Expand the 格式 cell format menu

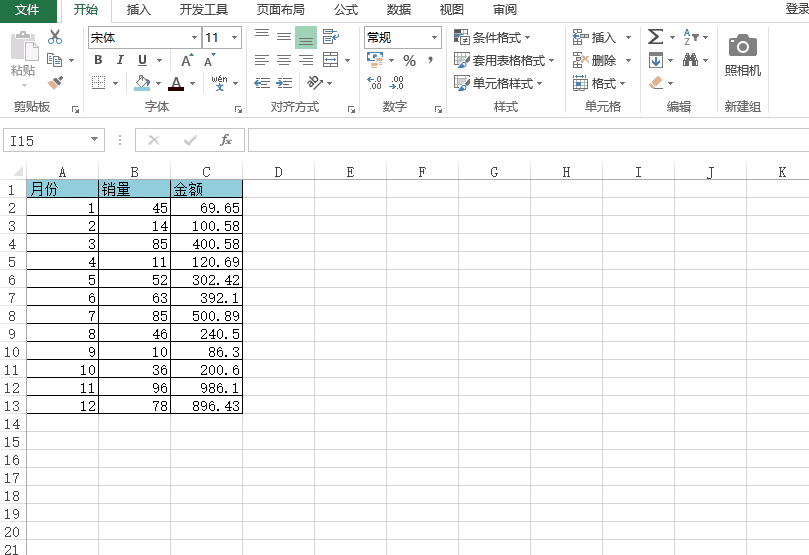[599, 83]
